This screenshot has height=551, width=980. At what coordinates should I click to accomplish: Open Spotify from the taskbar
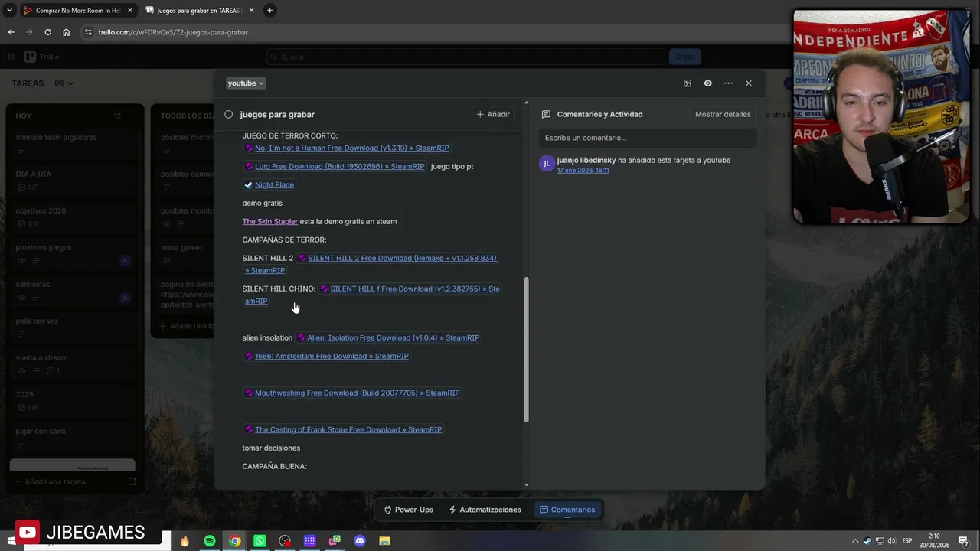pos(210,541)
